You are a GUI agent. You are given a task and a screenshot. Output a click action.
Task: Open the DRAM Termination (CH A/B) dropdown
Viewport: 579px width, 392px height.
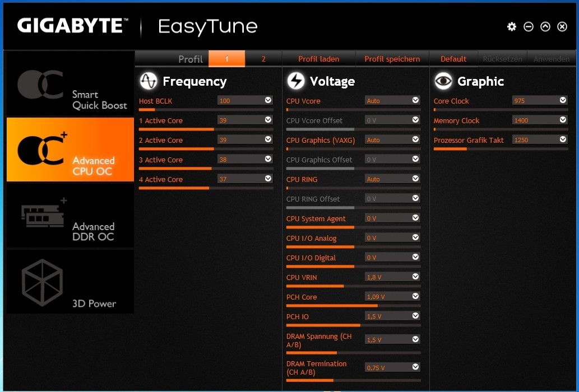(x=415, y=367)
